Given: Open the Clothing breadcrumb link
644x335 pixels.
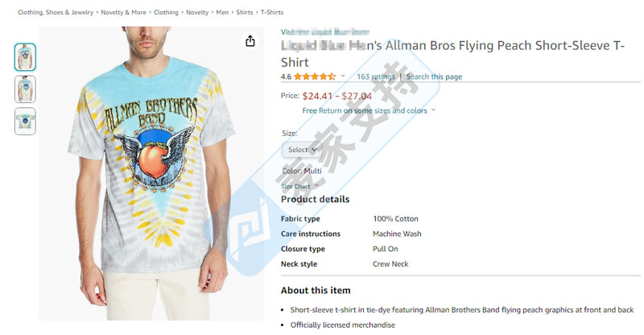Looking at the screenshot, I should (166, 12).
